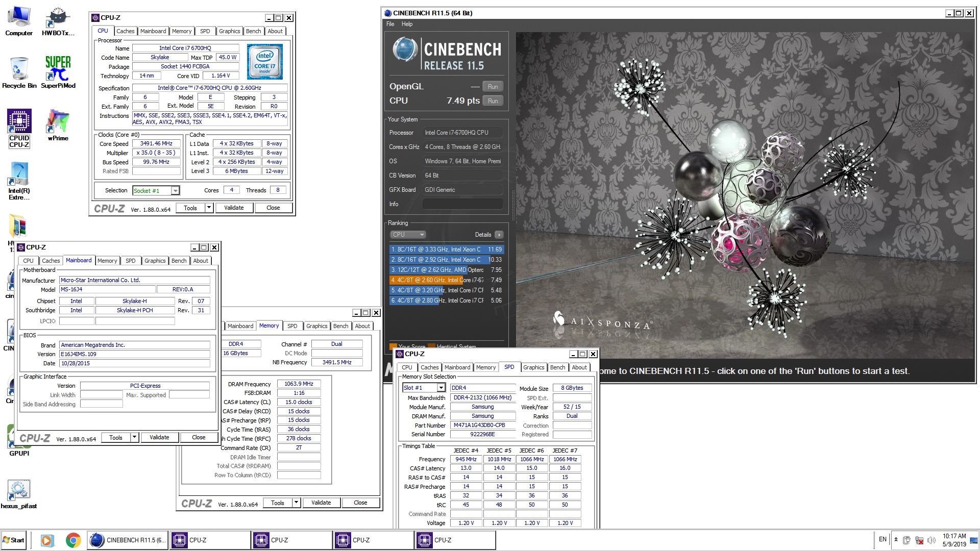
Task: Run the CPU benchmark
Action: pyautogui.click(x=493, y=101)
